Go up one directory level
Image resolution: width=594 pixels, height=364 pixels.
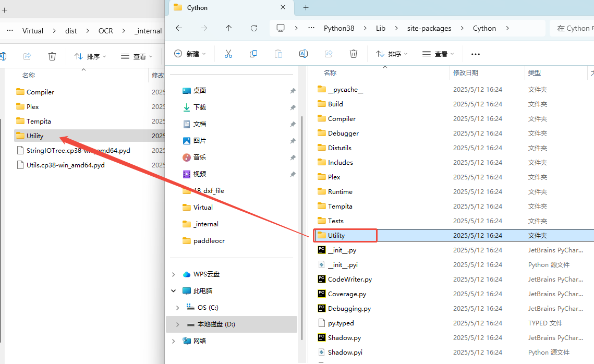pos(228,28)
